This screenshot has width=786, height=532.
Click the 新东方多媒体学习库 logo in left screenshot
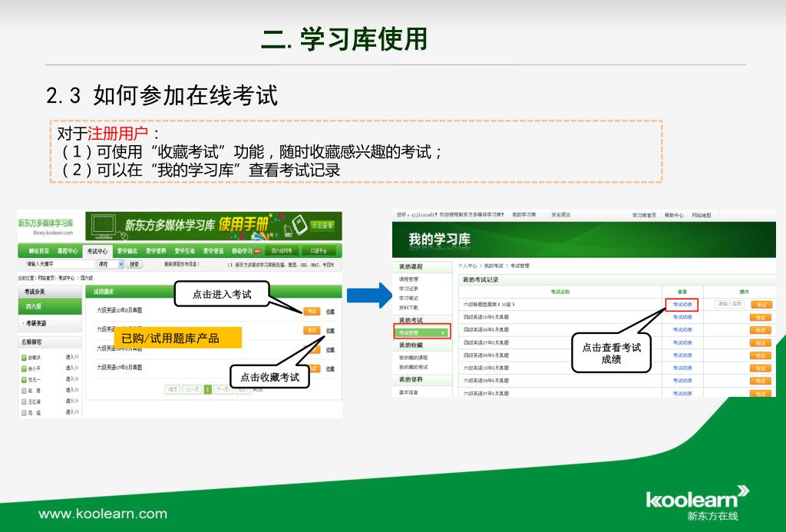(x=45, y=226)
